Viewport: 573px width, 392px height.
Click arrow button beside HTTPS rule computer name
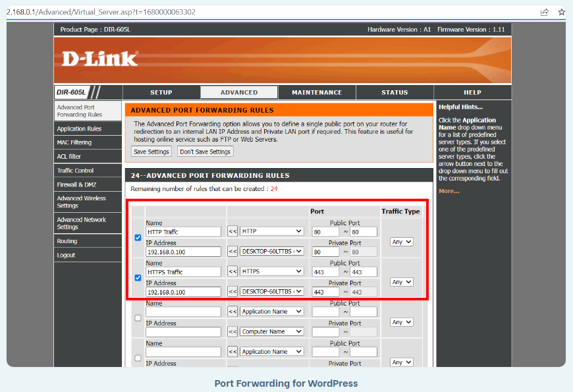(232, 292)
